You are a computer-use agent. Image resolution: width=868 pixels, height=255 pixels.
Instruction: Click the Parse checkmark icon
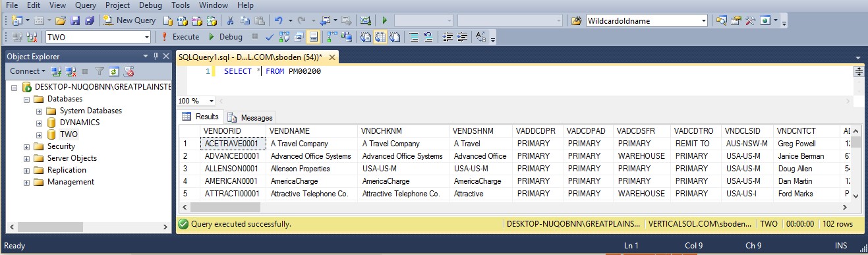(269, 37)
